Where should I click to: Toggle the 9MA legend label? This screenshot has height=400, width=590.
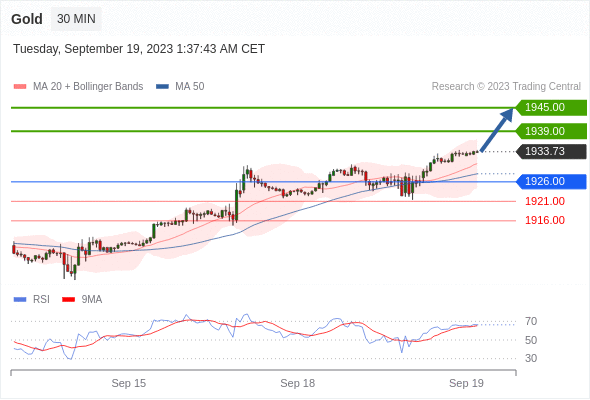tap(92, 300)
